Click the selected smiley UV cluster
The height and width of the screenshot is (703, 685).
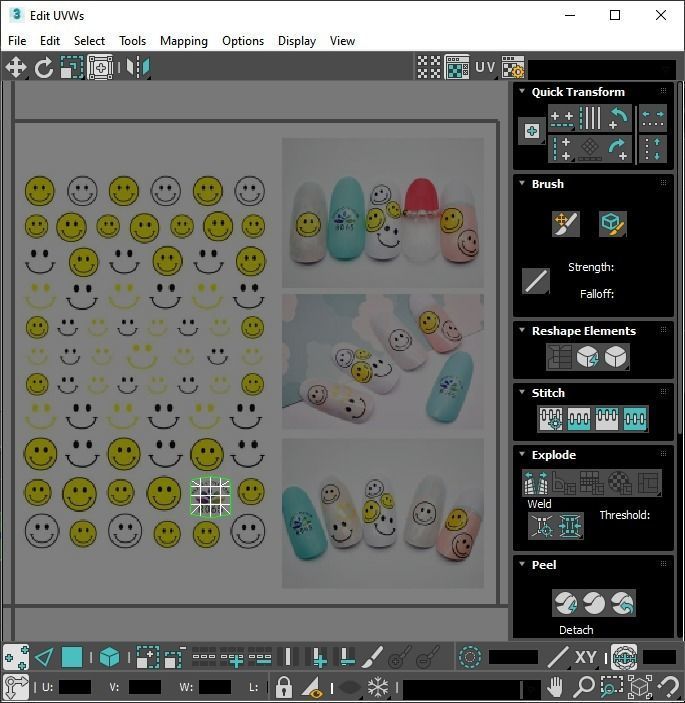point(210,497)
